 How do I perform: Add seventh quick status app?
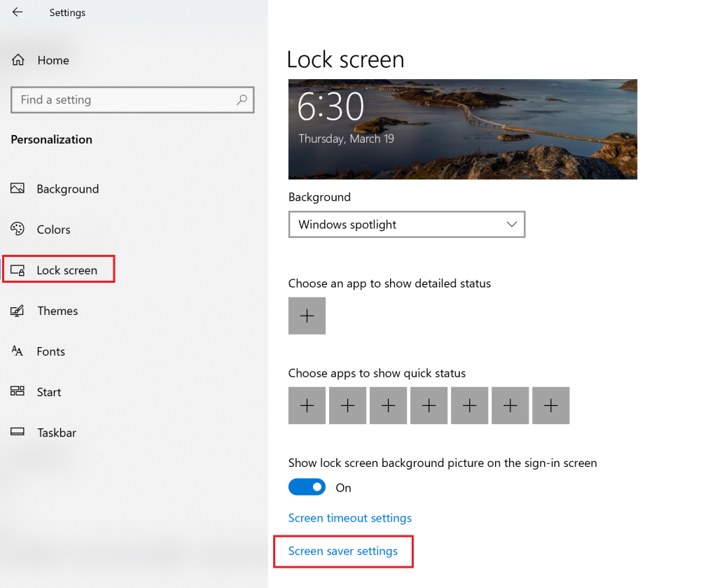coord(551,405)
